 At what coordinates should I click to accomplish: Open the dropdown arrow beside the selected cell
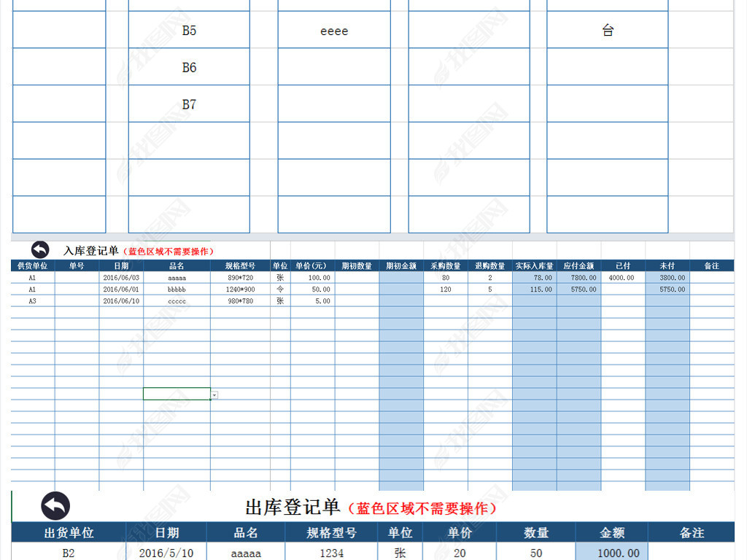(x=214, y=395)
